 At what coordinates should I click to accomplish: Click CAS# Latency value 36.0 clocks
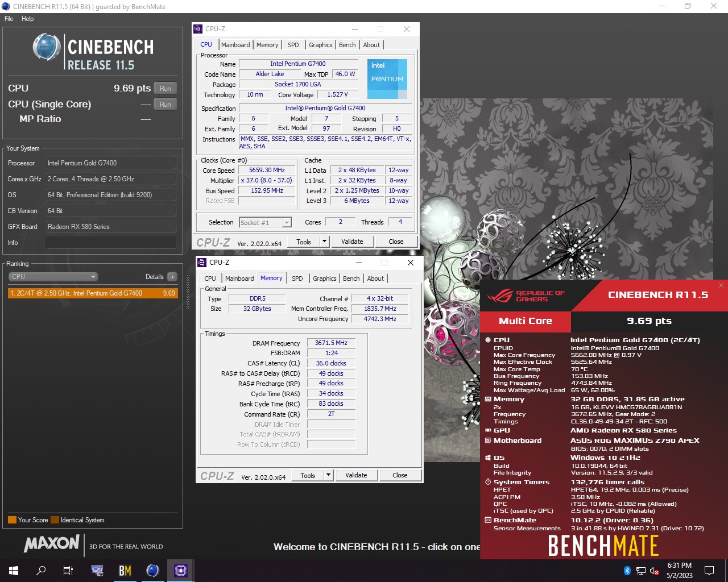331,363
